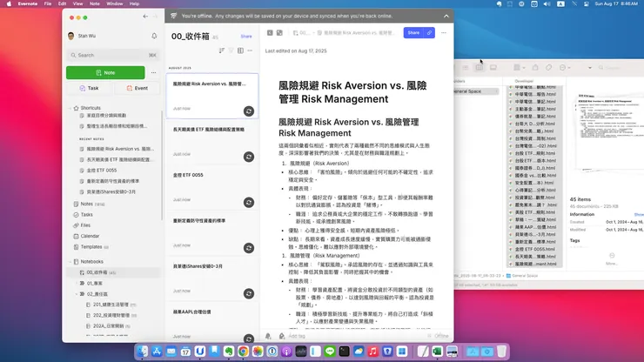
Task: Click the blue Share button
Action: (413, 32)
